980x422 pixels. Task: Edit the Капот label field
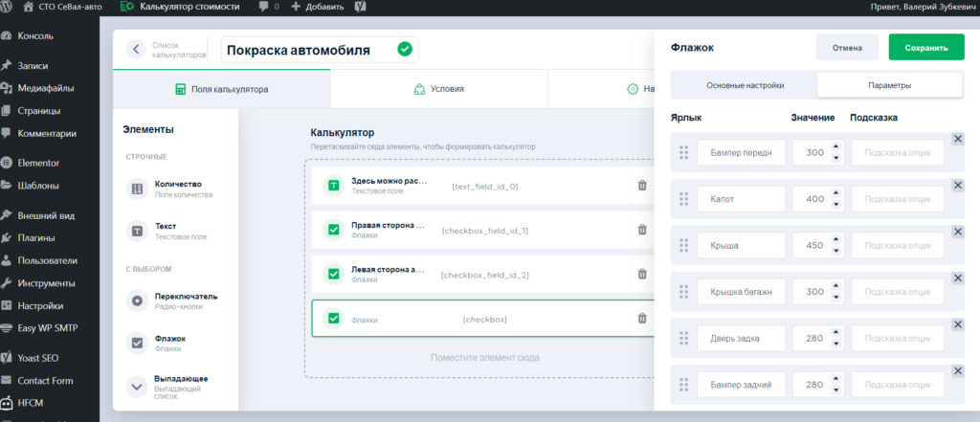[x=742, y=199]
